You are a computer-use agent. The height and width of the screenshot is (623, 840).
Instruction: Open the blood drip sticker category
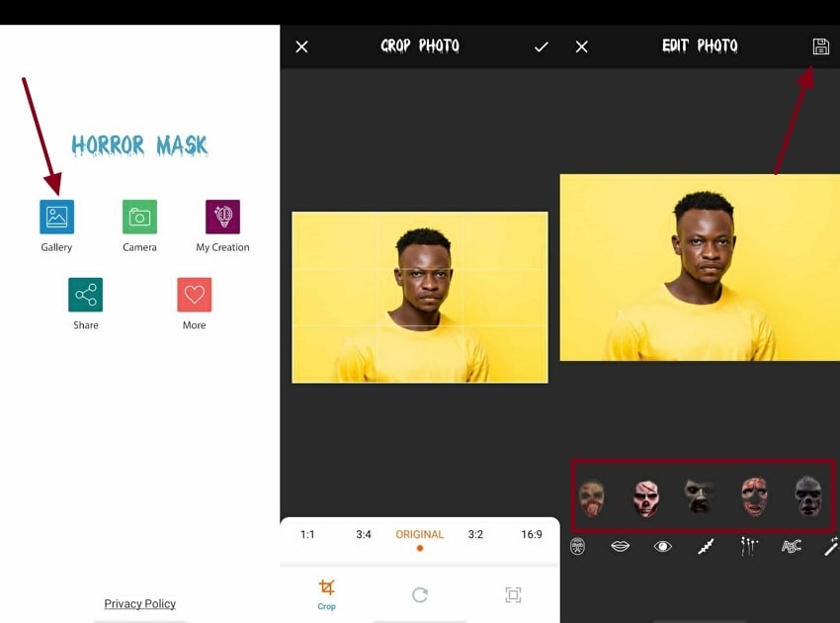[x=749, y=546]
